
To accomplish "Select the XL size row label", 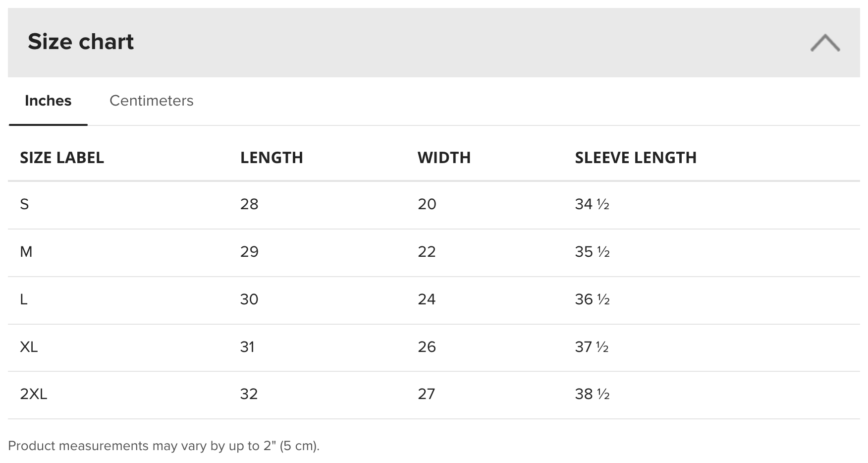I will tap(29, 347).
